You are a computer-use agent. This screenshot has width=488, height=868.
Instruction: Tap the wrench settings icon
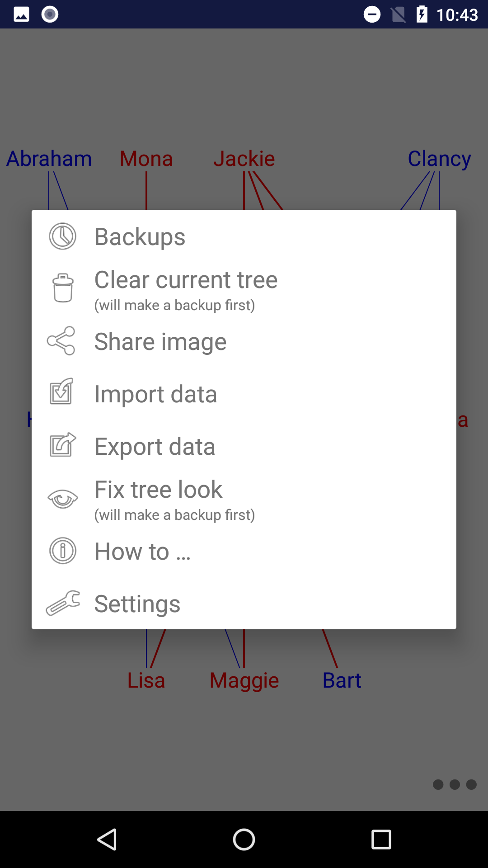coord(63,603)
